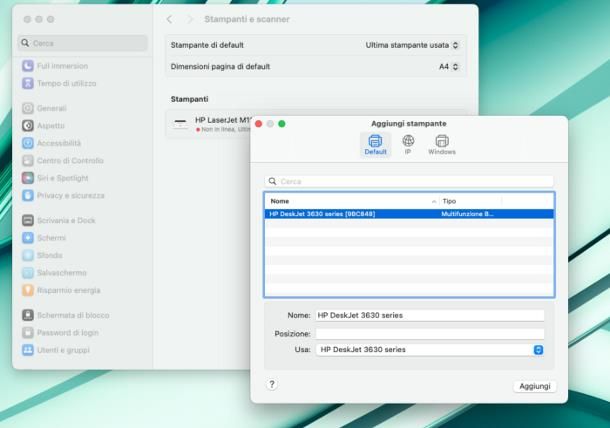Click the Aggiungi button
Image resolution: width=610 pixels, height=428 pixels.
535,386
